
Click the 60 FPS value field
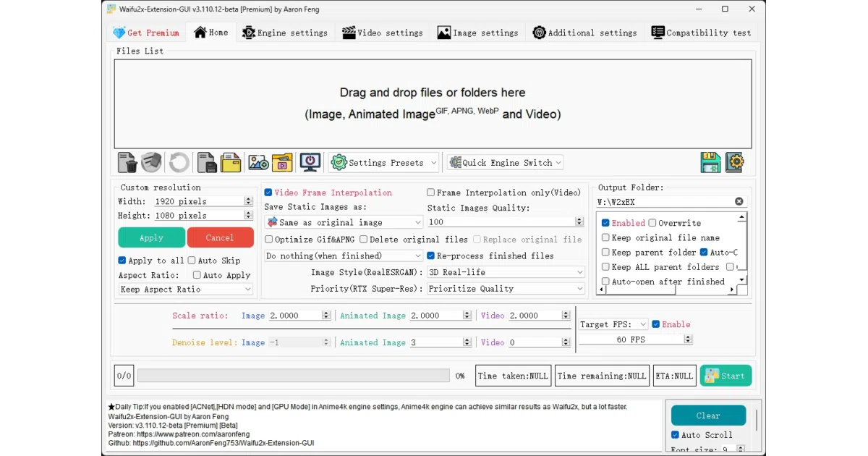coord(636,339)
